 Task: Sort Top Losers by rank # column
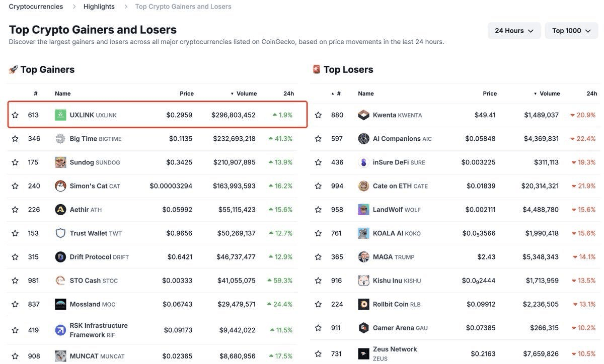tap(336, 94)
